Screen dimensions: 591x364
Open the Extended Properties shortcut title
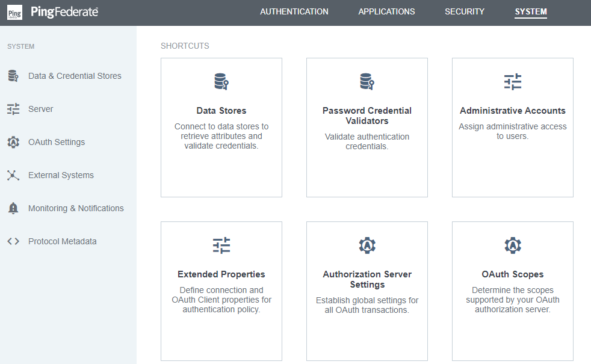pyautogui.click(x=221, y=274)
